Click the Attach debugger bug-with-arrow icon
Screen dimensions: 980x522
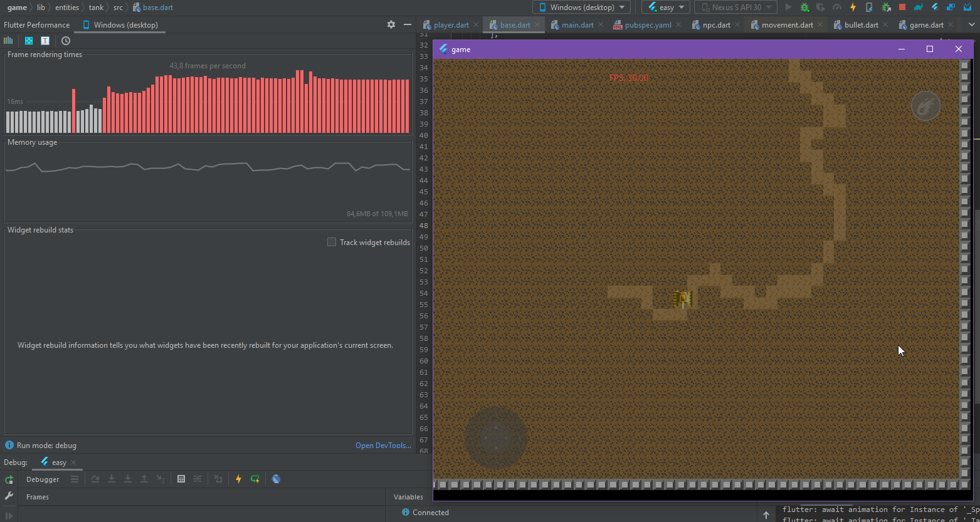[886, 8]
